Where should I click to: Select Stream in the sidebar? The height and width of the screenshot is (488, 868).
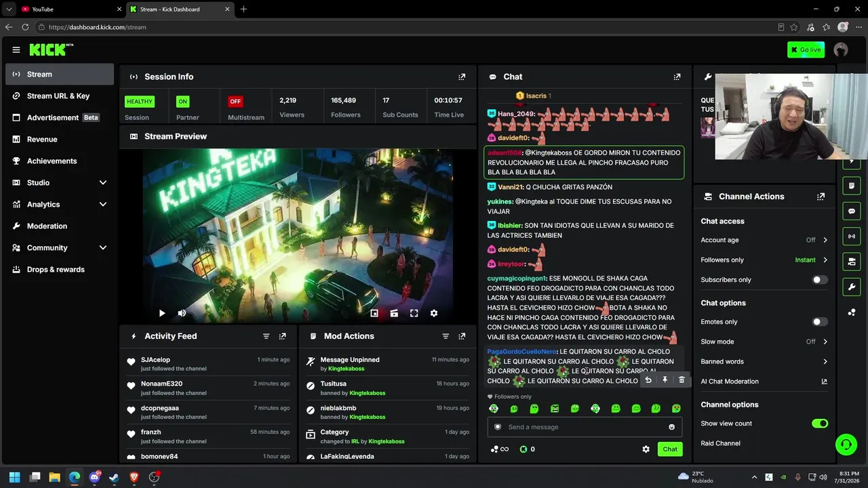tap(60, 75)
